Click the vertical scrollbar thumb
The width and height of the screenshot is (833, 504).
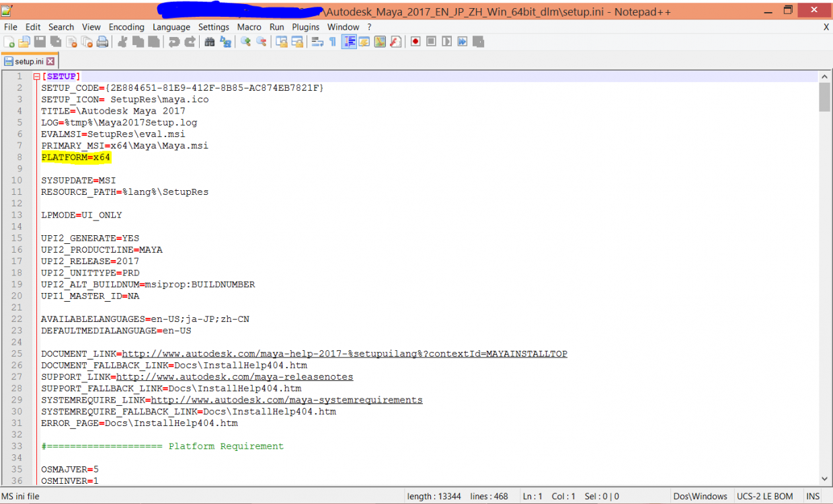pyautogui.click(x=824, y=97)
